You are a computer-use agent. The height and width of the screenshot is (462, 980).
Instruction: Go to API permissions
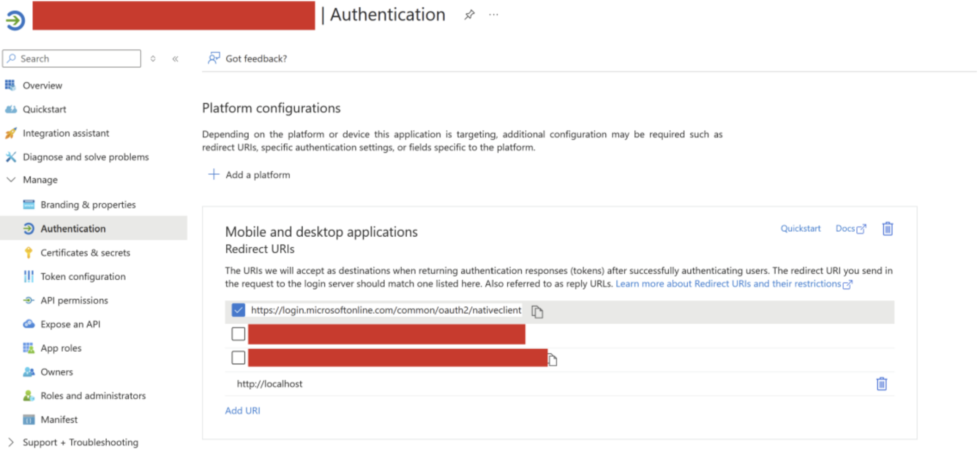[74, 300]
